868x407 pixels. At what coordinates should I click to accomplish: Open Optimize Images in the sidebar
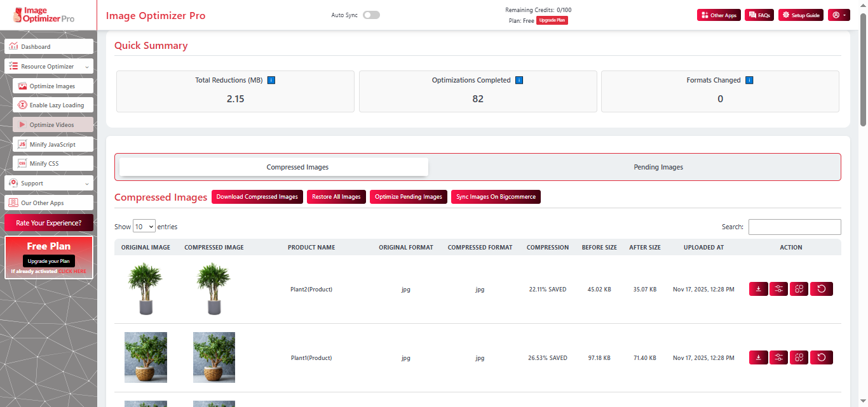point(53,86)
